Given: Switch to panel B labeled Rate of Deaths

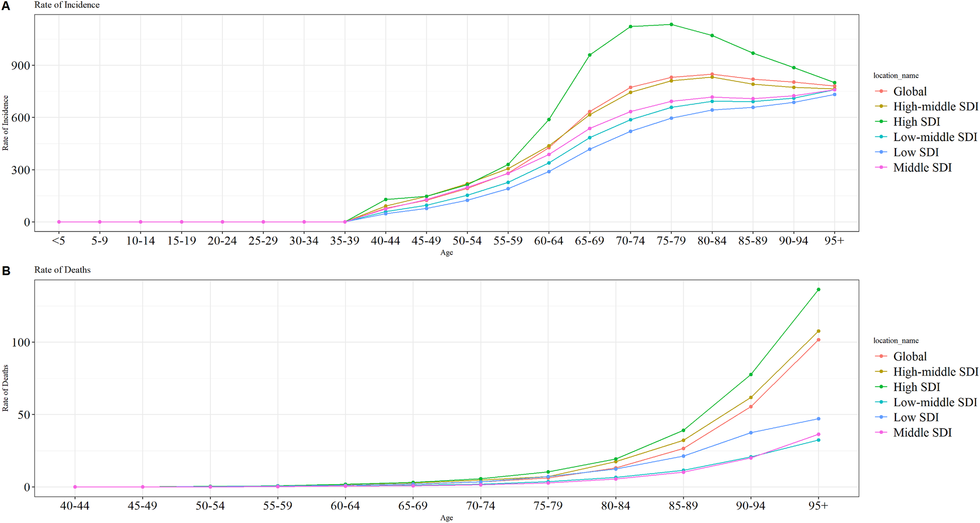Looking at the screenshot, I should pos(62,270).
